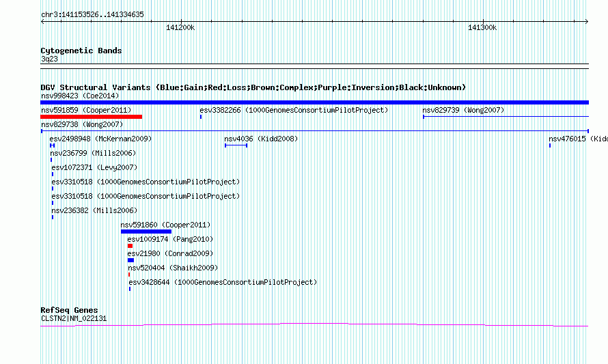The image size is (608, 364).
Task: Click the esv3428644 1000GenomesConsortiumPilotProject label
Action: click(x=223, y=282)
